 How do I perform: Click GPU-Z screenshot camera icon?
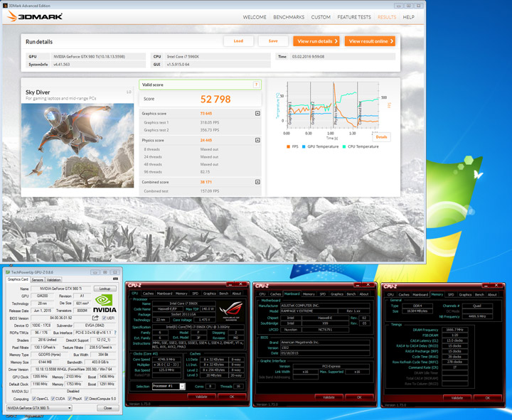[x=115, y=279]
